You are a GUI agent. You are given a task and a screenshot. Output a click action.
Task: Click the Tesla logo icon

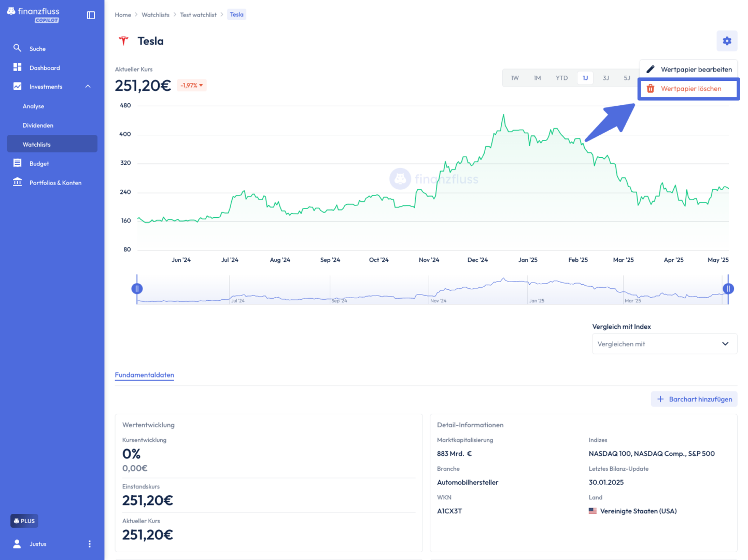click(x=123, y=41)
